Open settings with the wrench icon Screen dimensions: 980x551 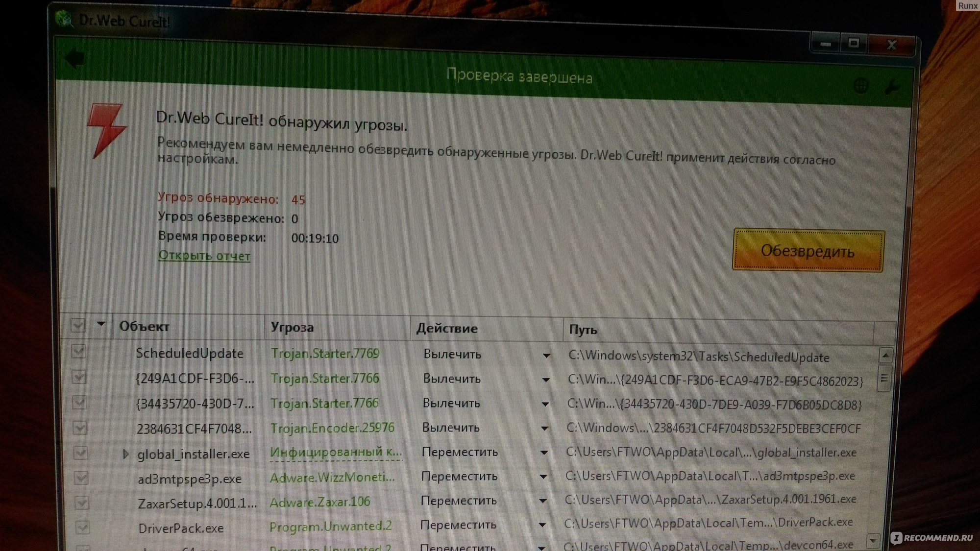[892, 87]
